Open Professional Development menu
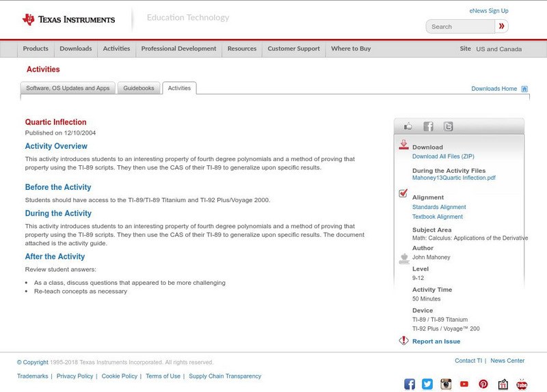This screenshot has width=547, height=392. coord(178,48)
